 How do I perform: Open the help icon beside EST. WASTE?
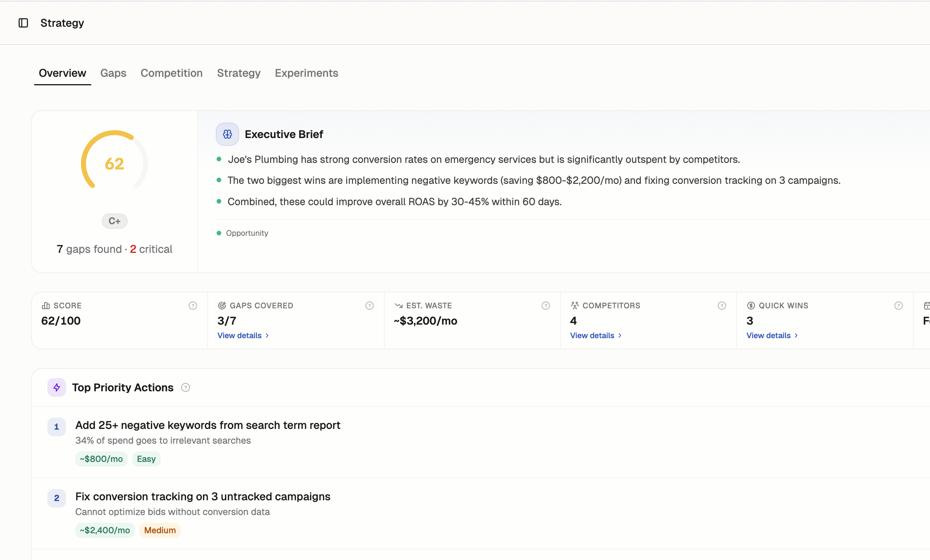pyautogui.click(x=546, y=305)
